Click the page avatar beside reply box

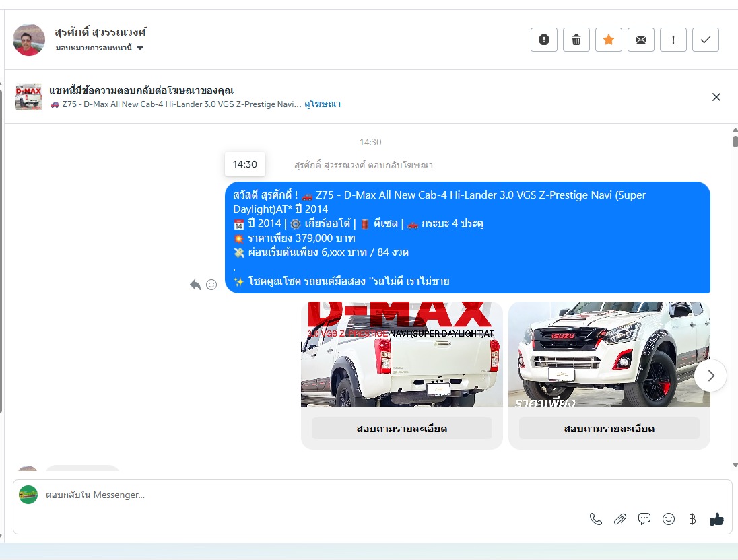28,495
